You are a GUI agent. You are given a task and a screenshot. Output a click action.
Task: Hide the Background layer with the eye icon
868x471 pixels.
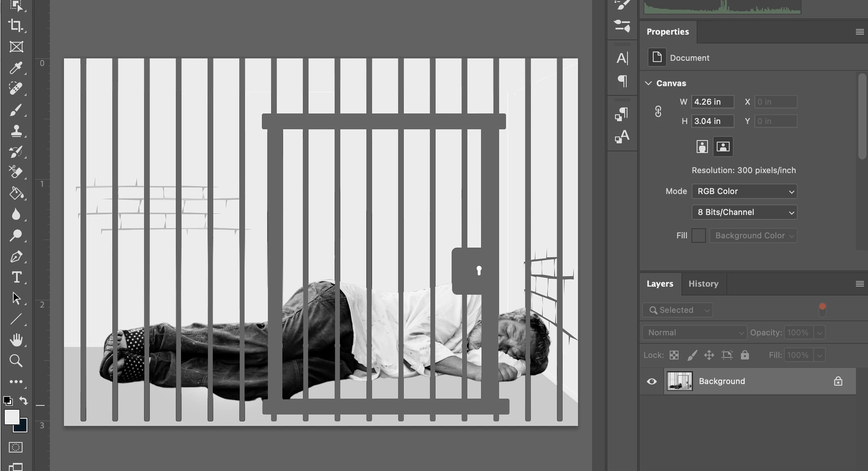coord(652,381)
